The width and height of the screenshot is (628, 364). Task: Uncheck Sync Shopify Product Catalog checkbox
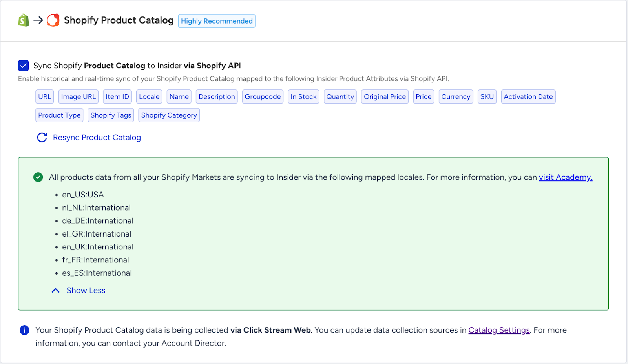tap(24, 66)
